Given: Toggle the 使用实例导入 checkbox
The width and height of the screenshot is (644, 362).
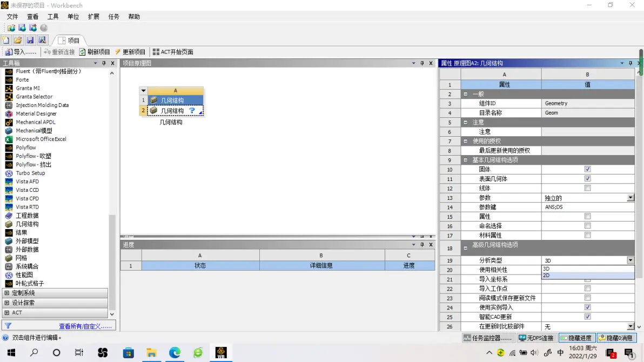Looking at the screenshot, I should point(587,307).
